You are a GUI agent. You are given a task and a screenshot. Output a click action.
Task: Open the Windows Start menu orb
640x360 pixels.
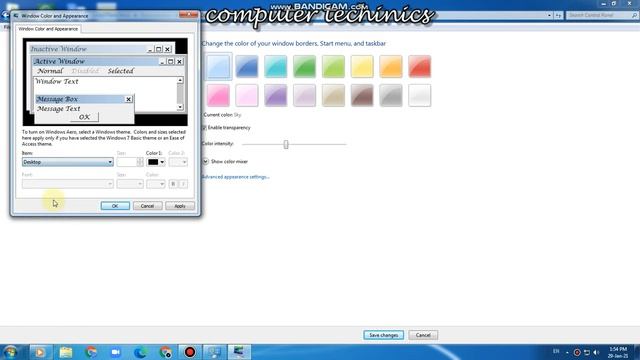[x=10, y=352]
